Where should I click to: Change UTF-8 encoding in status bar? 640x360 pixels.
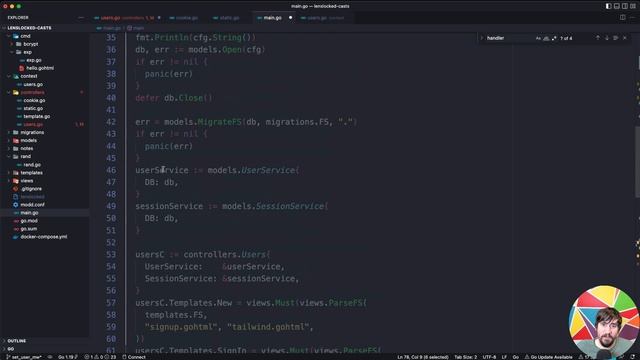pos(489,357)
